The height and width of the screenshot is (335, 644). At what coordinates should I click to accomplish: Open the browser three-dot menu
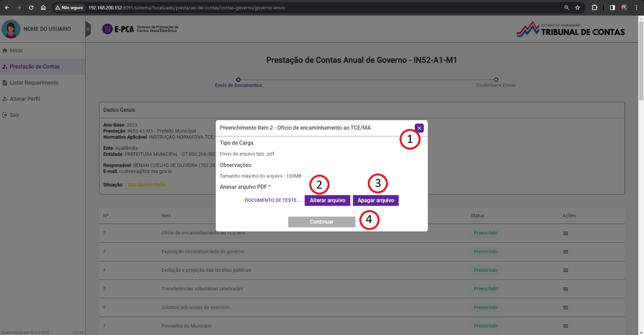coord(636,8)
